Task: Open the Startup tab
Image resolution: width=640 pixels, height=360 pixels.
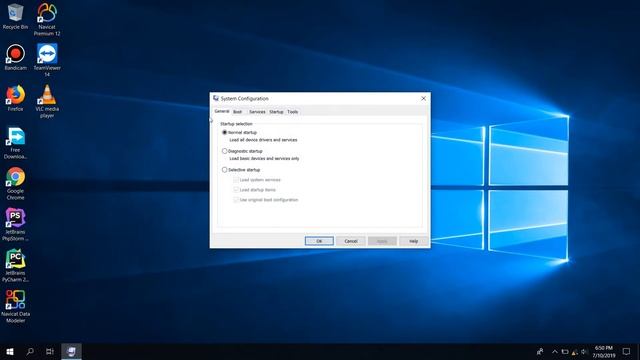Action: (276, 112)
